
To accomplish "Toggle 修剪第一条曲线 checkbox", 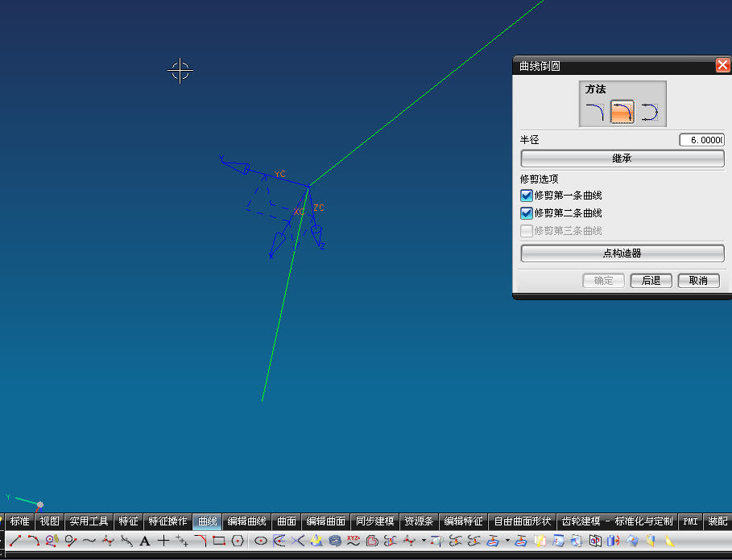I will (x=526, y=196).
